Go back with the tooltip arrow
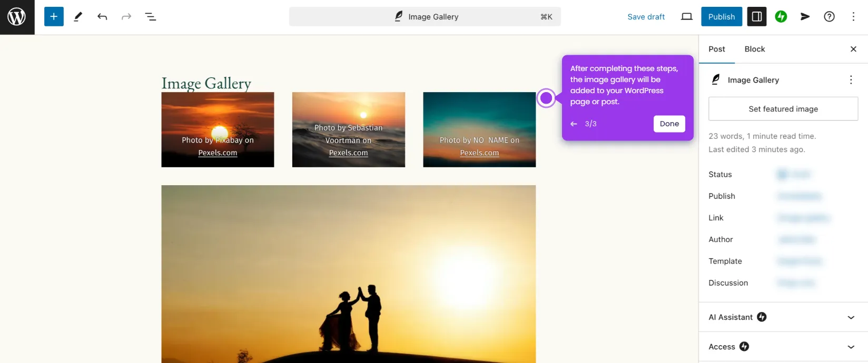Image resolution: width=868 pixels, height=363 pixels. click(x=574, y=124)
